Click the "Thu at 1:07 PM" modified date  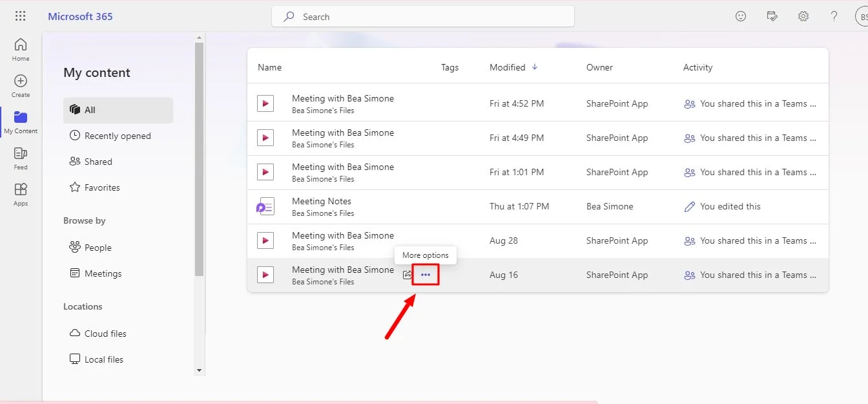coord(519,206)
